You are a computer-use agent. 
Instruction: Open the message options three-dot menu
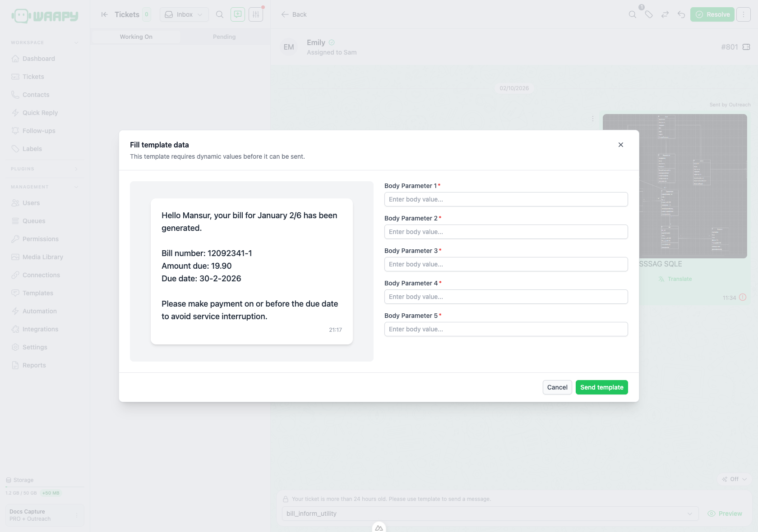tap(593, 119)
